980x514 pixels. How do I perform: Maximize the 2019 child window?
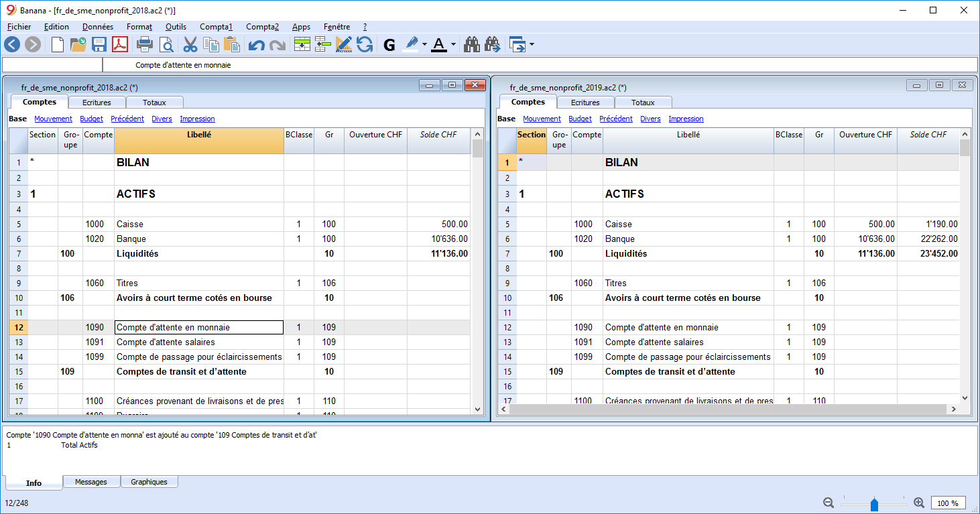coord(940,85)
